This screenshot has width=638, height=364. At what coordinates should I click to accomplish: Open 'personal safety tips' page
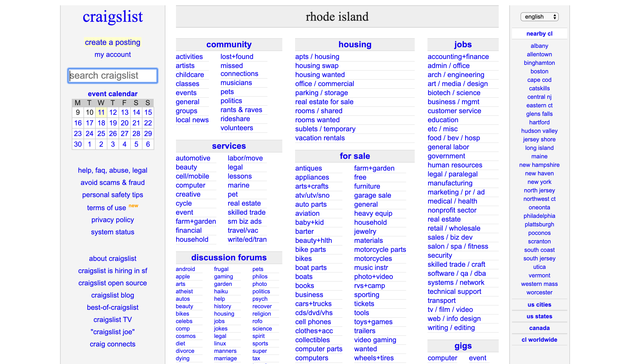tap(113, 194)
